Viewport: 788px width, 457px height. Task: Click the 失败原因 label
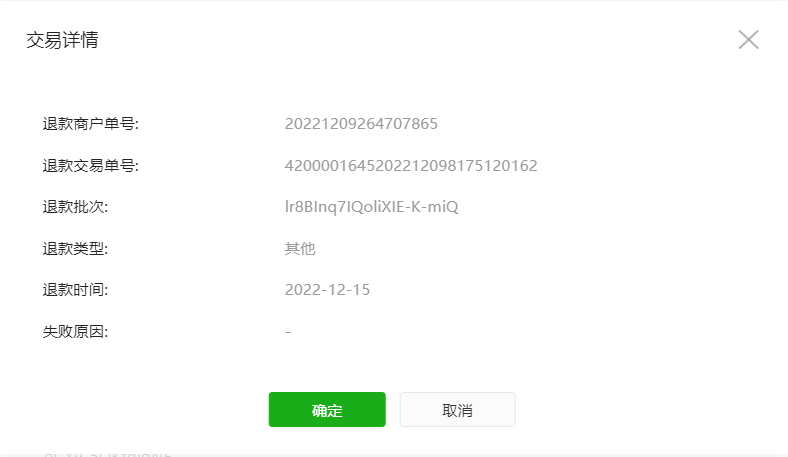coord(75,331)
